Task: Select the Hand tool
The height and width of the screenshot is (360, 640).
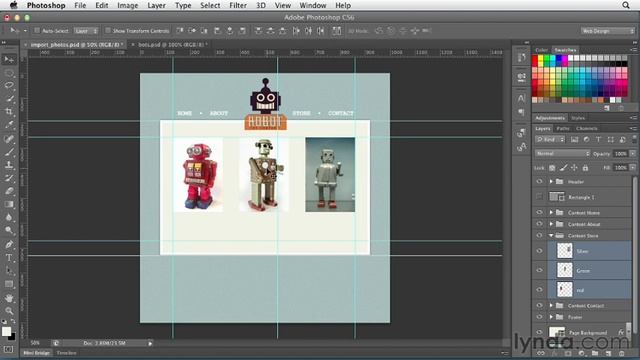Action: click(9, 298)
